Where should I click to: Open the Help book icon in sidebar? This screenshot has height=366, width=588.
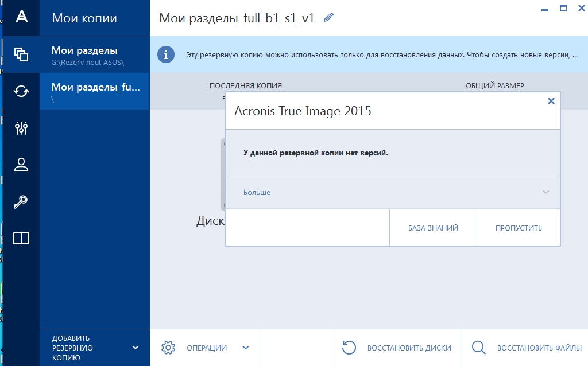click(21, 238)
